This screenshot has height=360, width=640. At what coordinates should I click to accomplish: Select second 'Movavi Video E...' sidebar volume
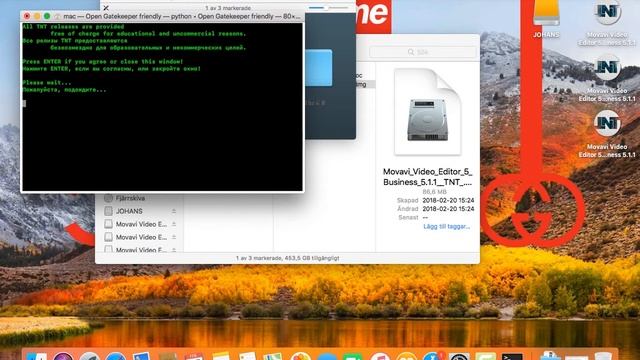pyautogui.click(x=141, y=237)
